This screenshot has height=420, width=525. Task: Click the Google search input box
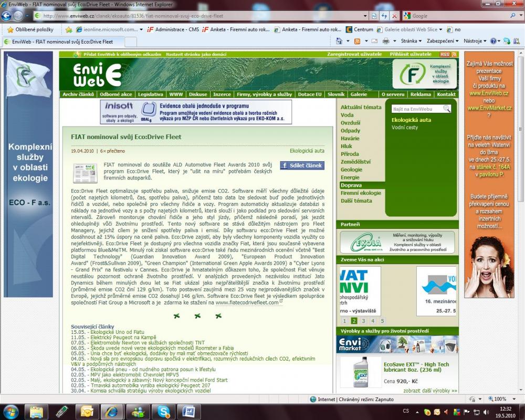click(x=460, y=16)
